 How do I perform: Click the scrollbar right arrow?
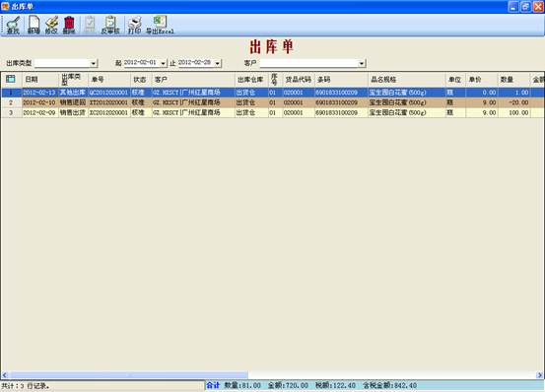point(540,375)
